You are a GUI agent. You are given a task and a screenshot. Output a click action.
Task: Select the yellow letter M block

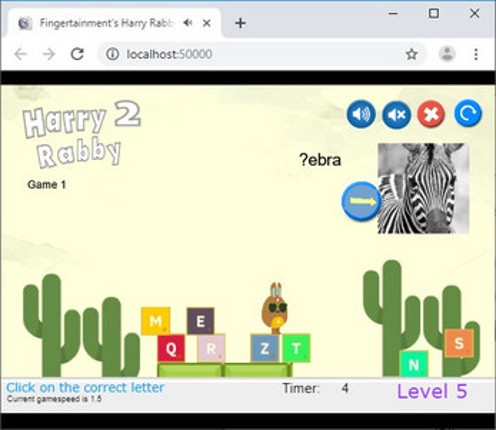[x=156, y=321]
